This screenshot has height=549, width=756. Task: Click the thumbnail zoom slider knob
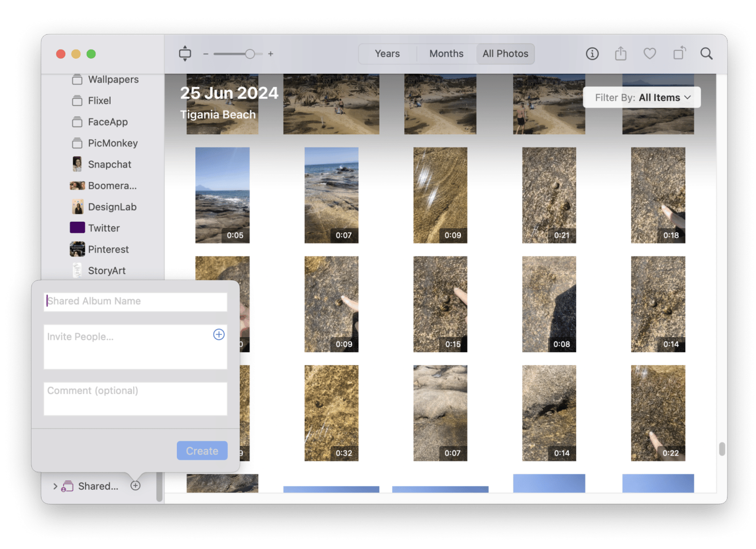250,54
